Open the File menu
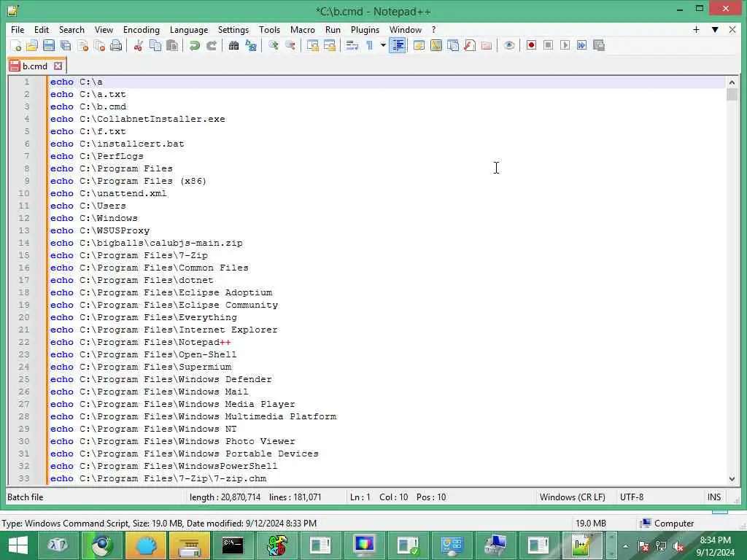This screenshot has width=747, height=560. click(18, 29)
